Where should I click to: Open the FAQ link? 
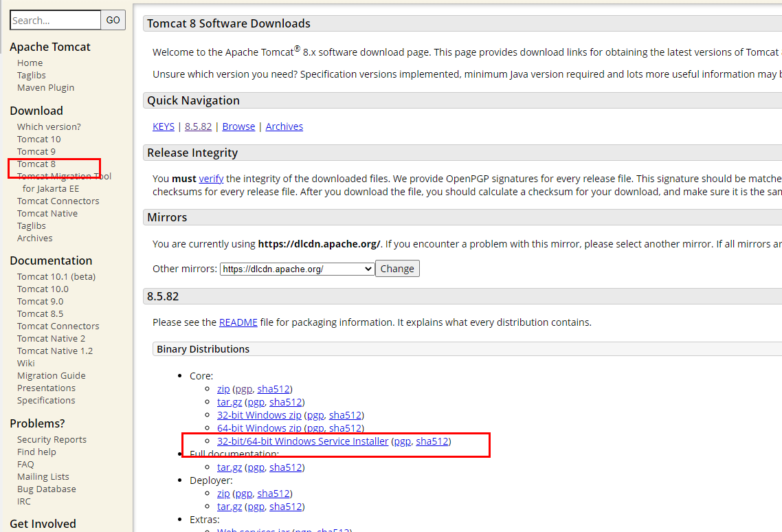pos(25,465)
